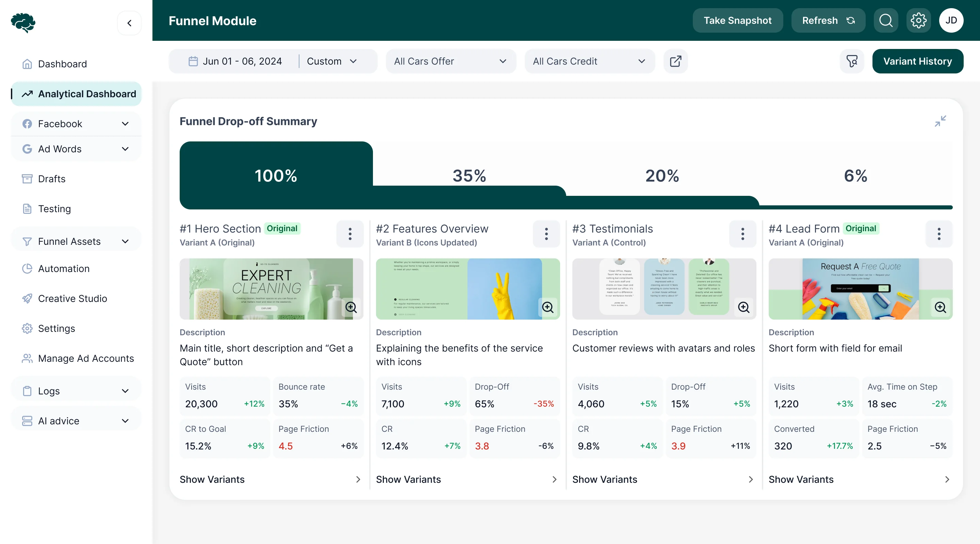Select the 100% funnel stage
The width and height of the screenshot is (980, 544).
click(276, 176)
